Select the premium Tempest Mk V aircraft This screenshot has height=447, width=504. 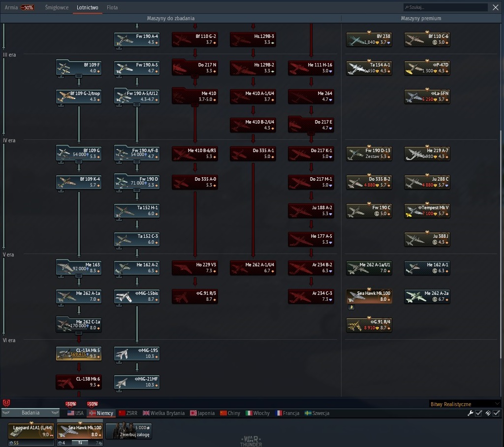point(427,211)
